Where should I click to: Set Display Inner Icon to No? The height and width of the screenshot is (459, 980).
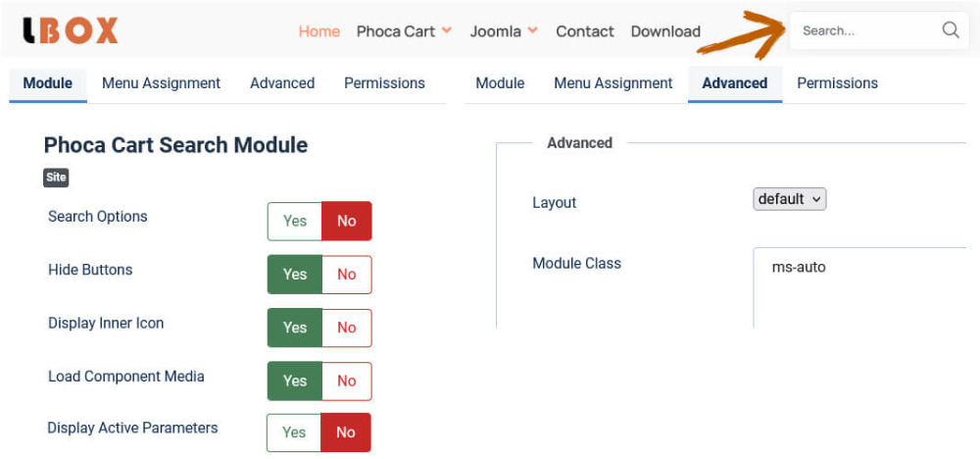[x=347, y=328]
